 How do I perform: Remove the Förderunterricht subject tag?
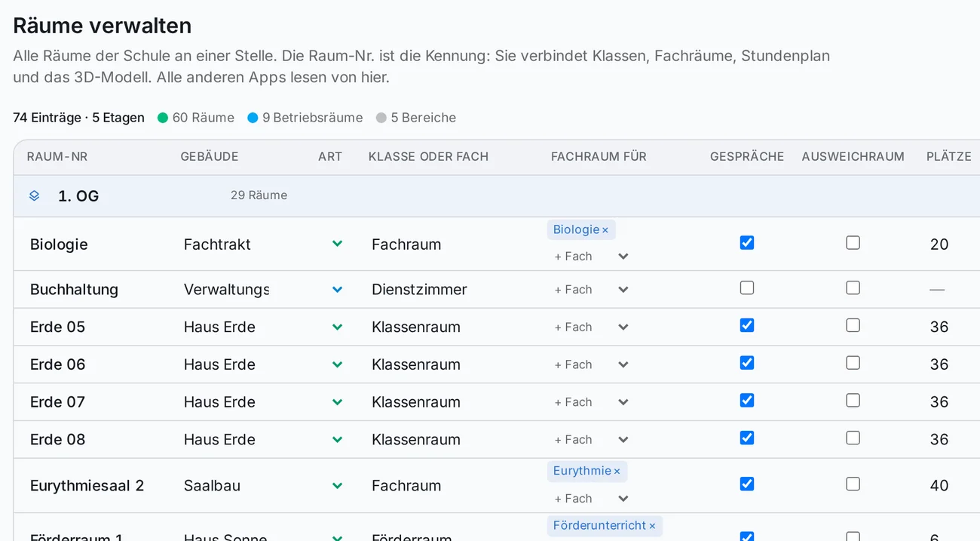click(x=652, y=526)
